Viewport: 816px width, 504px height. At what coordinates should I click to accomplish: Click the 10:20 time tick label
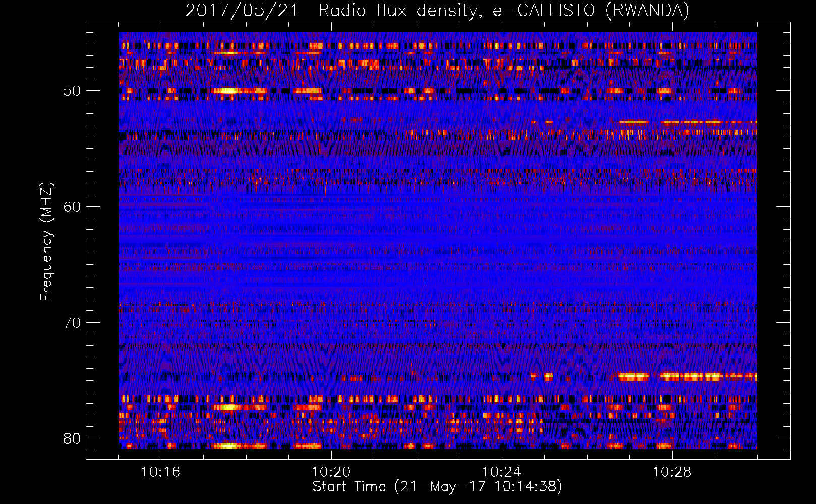point(331,472)
